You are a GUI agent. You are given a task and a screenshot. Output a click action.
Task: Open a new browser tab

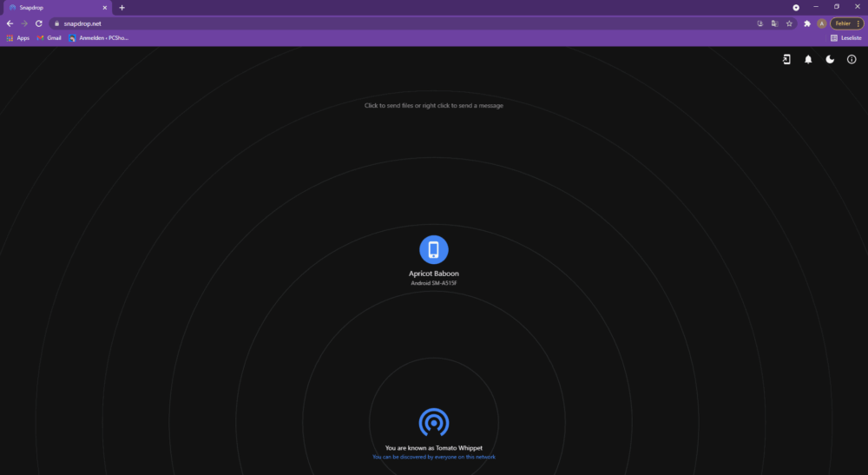point(122,8)
